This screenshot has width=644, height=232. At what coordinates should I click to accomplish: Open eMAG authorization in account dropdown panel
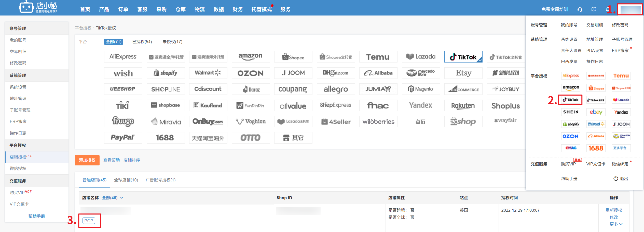pyautogui.click(x=571, y=148)
